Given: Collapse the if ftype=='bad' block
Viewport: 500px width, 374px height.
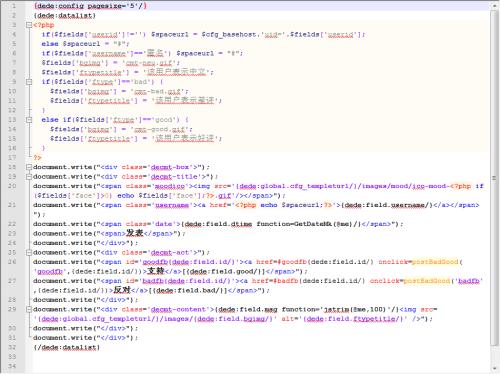Looking at the screenshot, I should [29, 82].
